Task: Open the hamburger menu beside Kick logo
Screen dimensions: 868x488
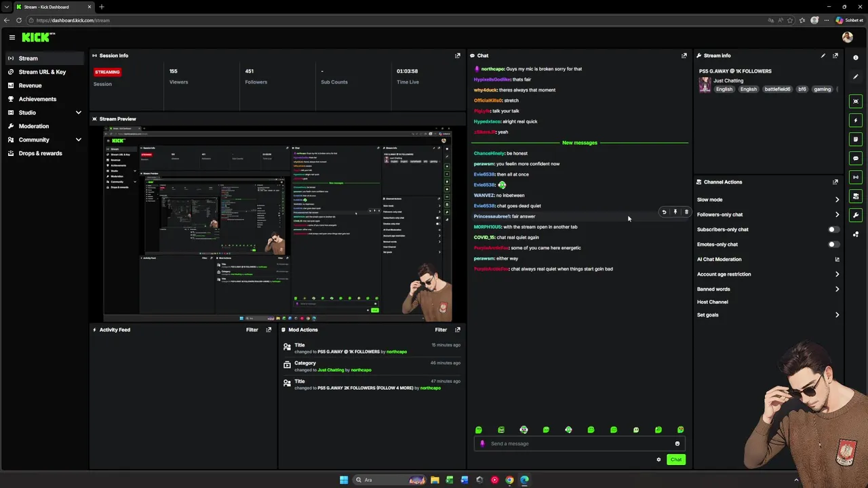Action: tap(12, 38)
